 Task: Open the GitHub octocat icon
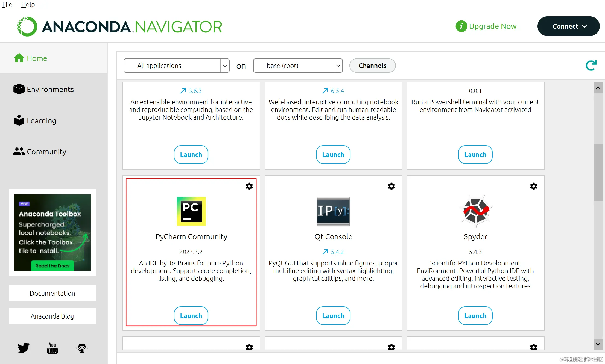(x=82, y=348)
